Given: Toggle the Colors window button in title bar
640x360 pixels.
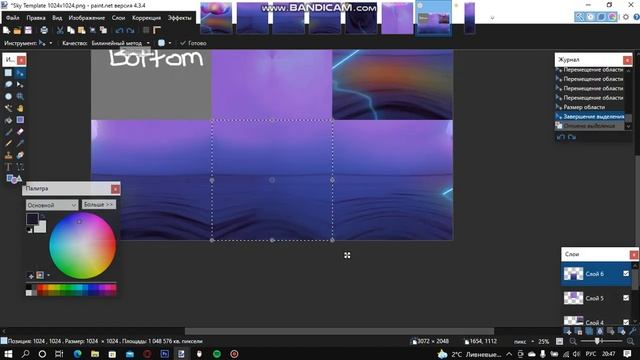Looking at the screenshot, I should click(612, 17).
